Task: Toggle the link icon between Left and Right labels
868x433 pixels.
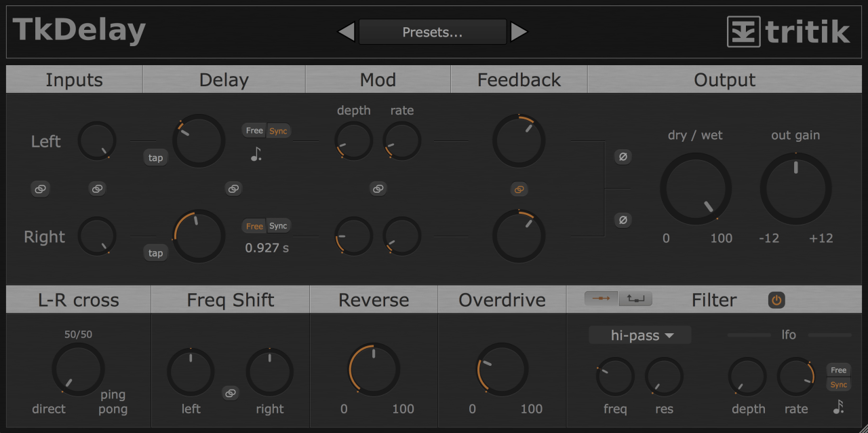Action: coord(41,189)
